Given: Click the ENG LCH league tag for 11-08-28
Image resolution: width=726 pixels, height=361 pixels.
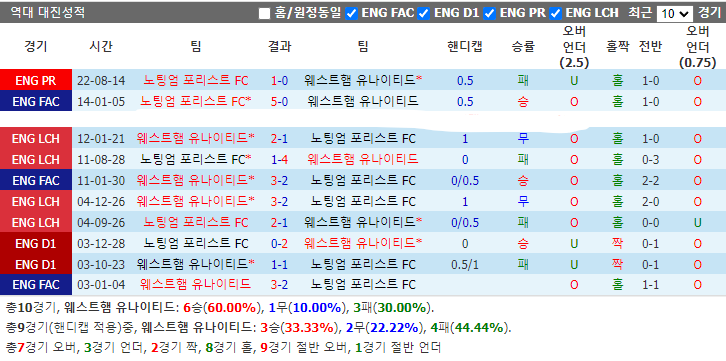Looking at the screenshot, I should (x=36, y=159).
